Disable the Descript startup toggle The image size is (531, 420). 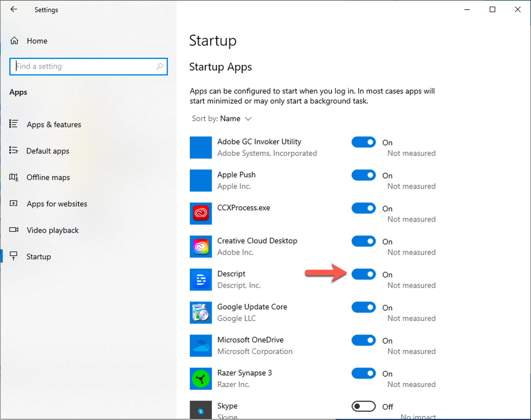pyautogui.click(x=363, y=274)
